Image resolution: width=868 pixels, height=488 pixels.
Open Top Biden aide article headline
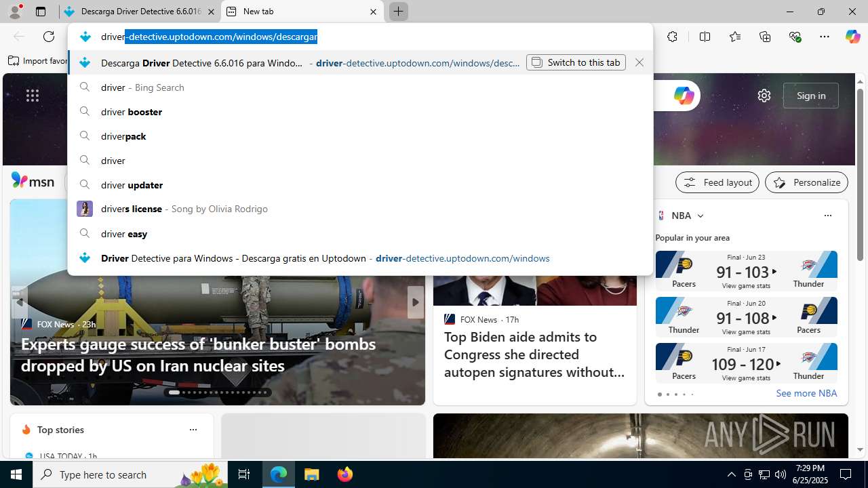pos(534,354)
